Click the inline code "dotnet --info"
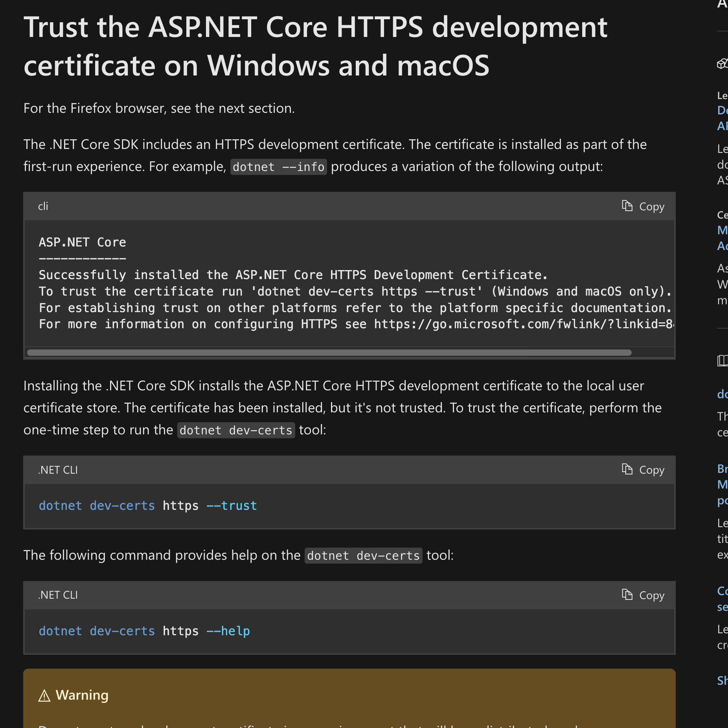 278,167
